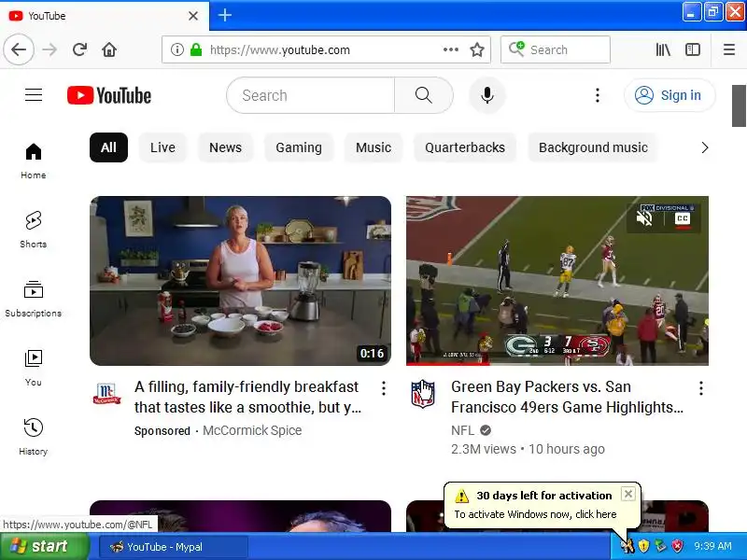Image resolution: width=747 pixels, height=560 pixels.
Task: Open a new tab with plus button
Action: click(x=225, y=16)
